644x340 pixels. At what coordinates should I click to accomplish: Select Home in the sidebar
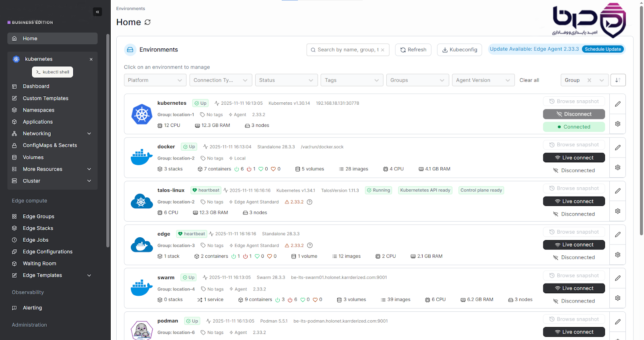52,38
